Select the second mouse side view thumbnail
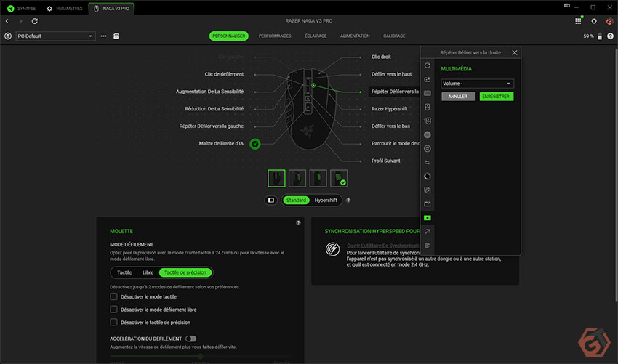The image size is (618, 364). pos(297,179)
